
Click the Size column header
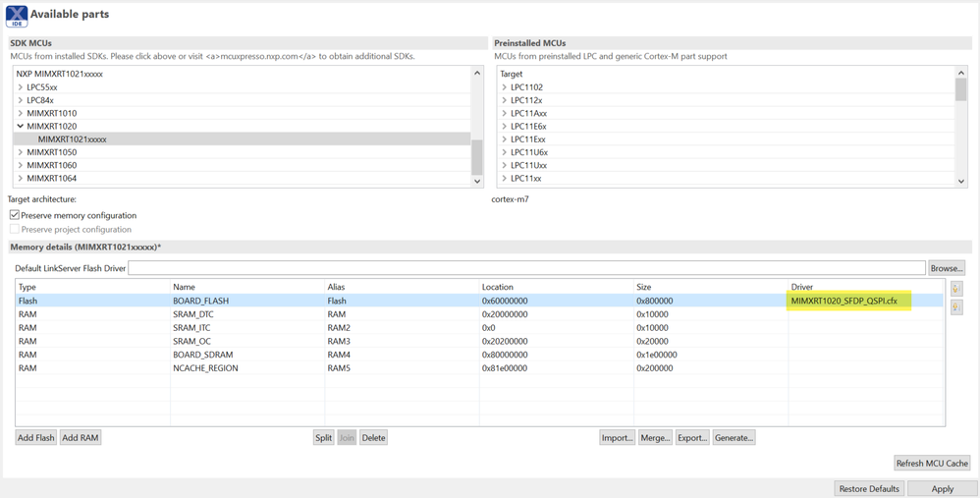click(711, 287)
